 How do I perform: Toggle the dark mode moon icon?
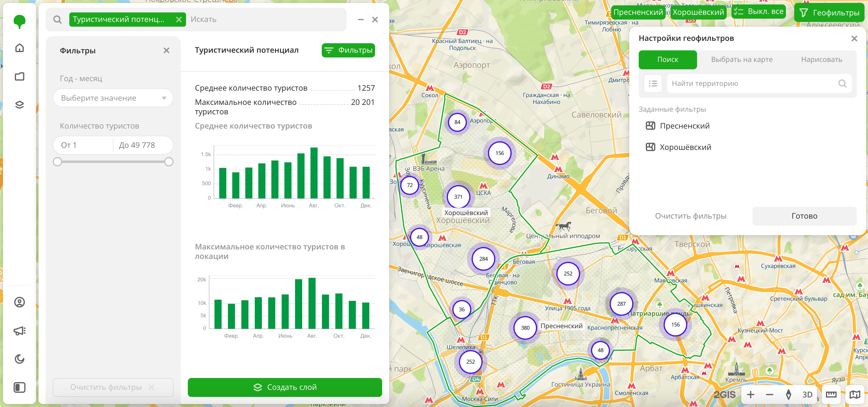[x=20, y=359]
